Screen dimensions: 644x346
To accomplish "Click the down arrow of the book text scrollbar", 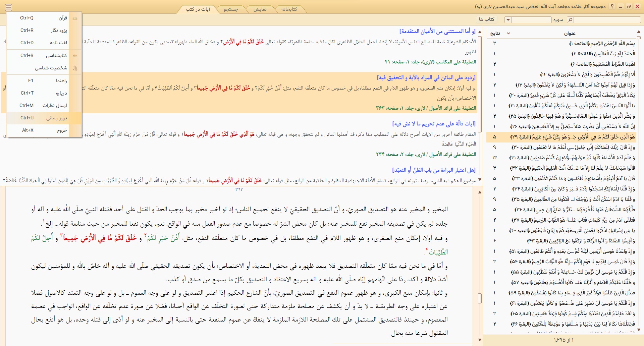I will pos(480,340).
